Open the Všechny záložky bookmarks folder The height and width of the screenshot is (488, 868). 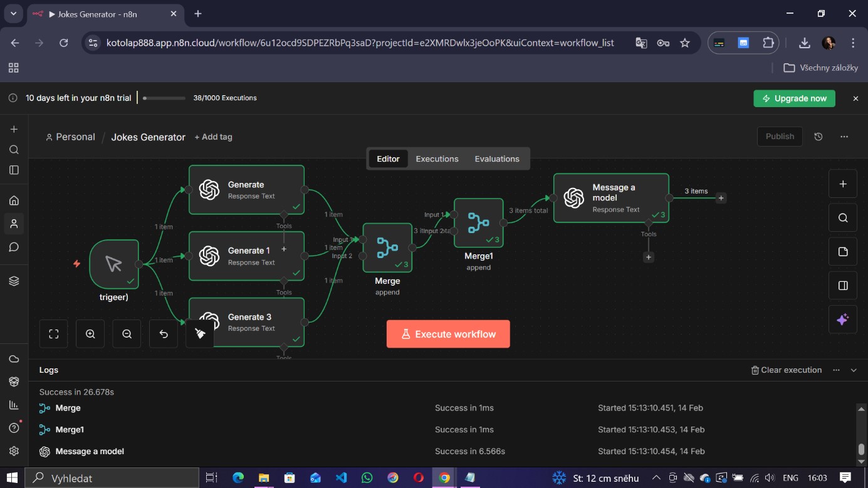point(820,68)
